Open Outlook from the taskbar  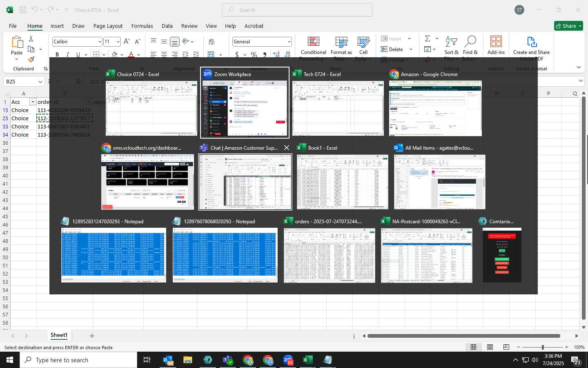click(168, 360)
